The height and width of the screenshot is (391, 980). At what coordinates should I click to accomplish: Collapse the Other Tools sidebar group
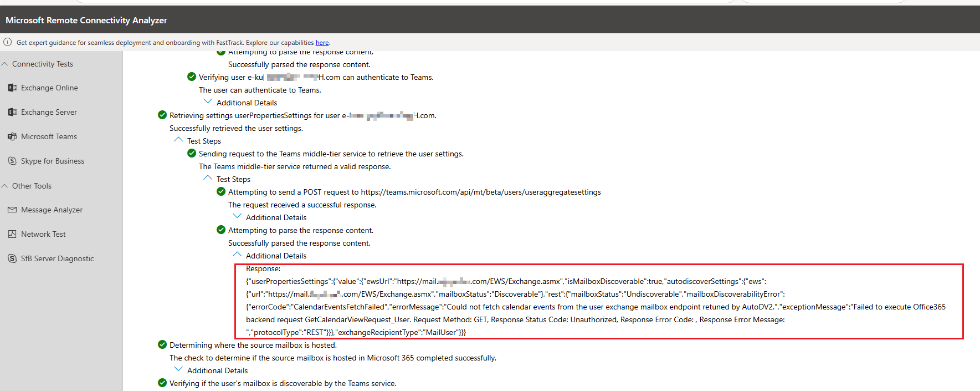click(x=5, y=186)
